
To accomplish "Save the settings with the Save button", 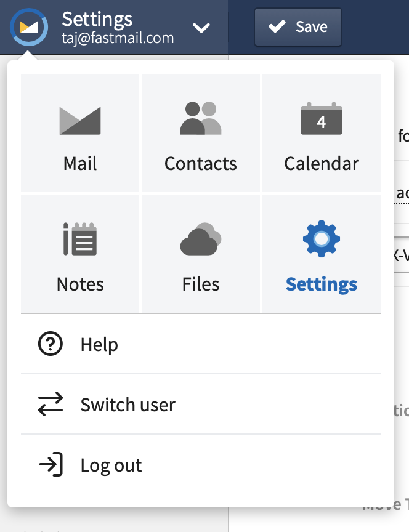I will [x=298, y=27].
